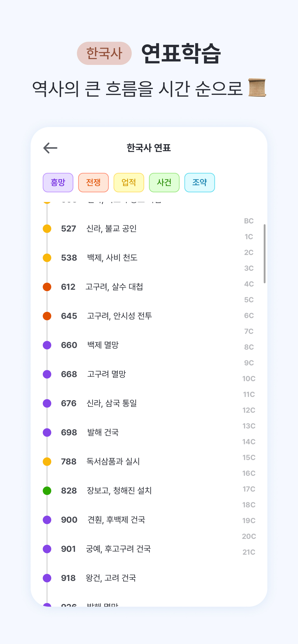Viewport: 298px width, 644px height.
Task: Open the 왕건, 고려 건국 entry
Action: pos(111,578)
